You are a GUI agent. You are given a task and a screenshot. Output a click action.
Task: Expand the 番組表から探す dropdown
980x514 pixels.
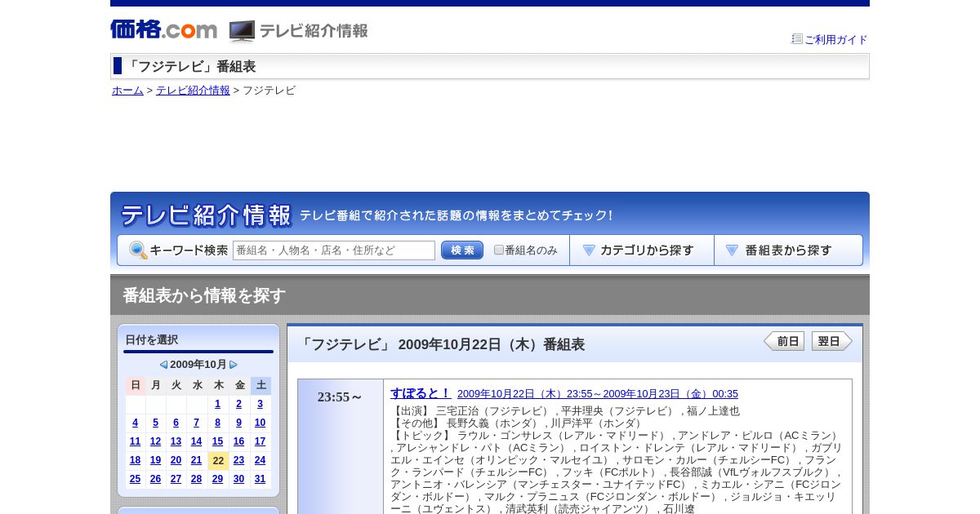pyautogui.click(x=788, y=250)
